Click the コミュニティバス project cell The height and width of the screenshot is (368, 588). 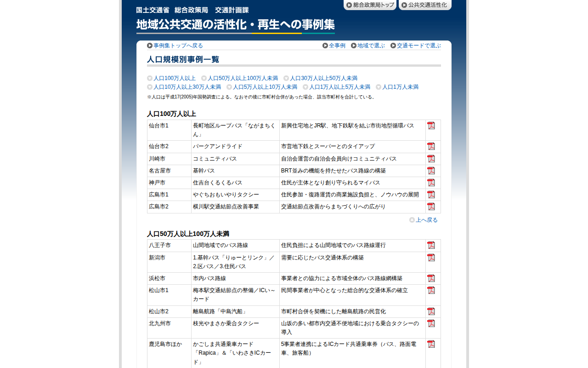pyautogui.click(x=235, y=159)
